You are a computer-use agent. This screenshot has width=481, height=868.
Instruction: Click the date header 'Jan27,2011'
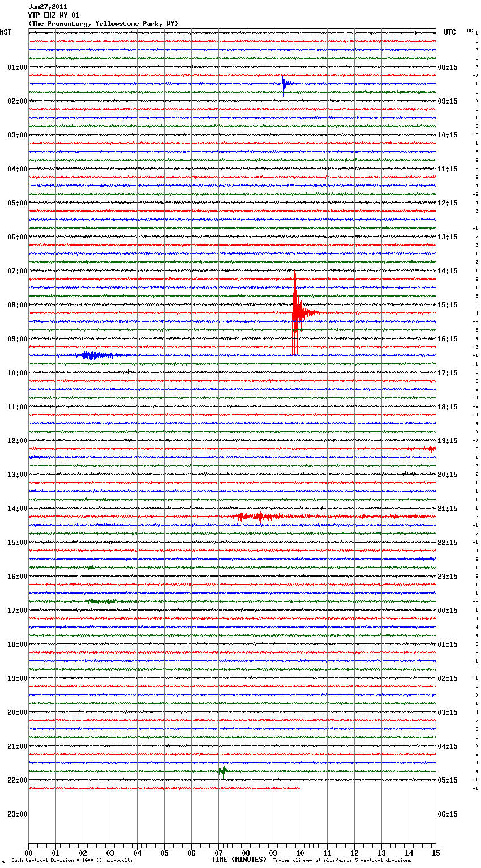48,7
